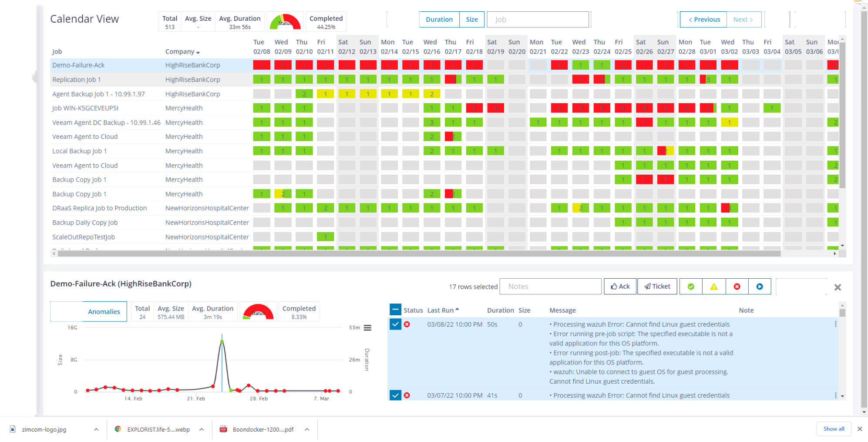Uncheck the 03/08/22 10:00 PM run

tap(395, 324)
